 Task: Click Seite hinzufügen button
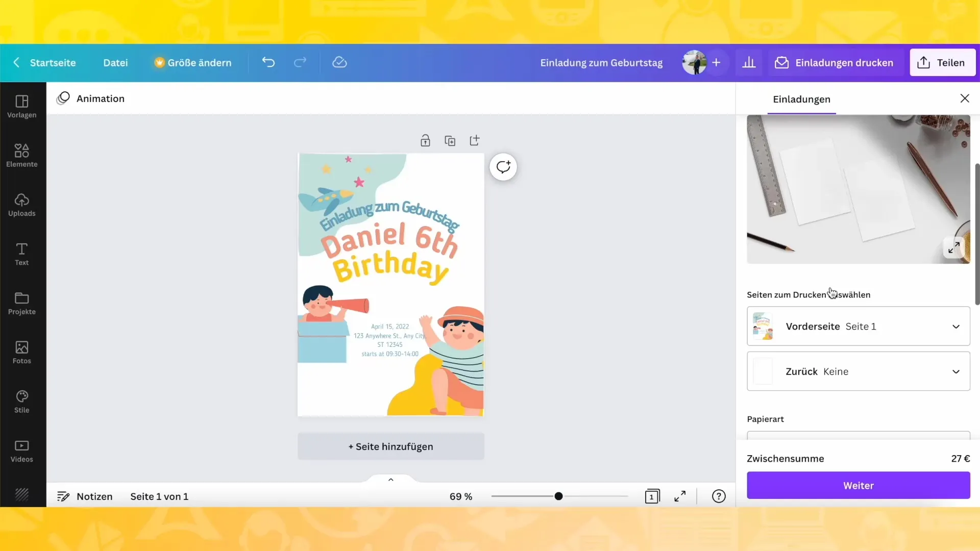click(390, 447)
